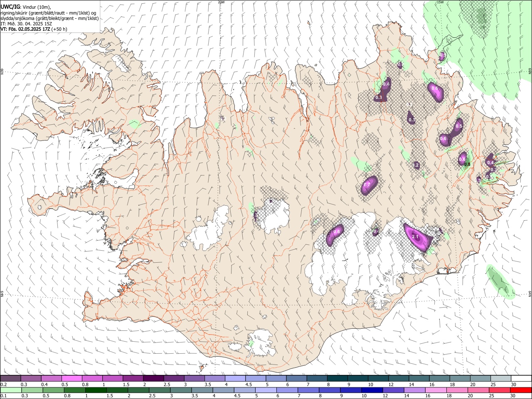This screenshot has width=532, height=399.
Task: Pick the 7 slate-blue swatch in the upper legend
Action: click(x=317, y=379)
